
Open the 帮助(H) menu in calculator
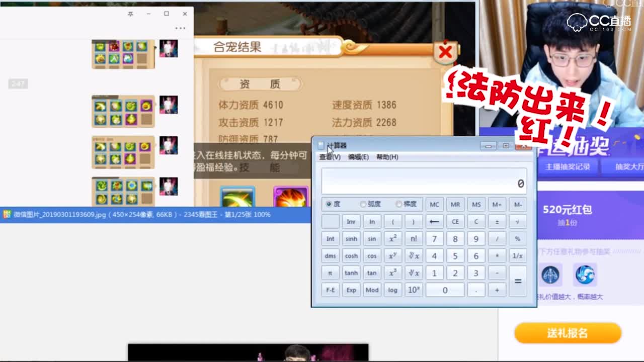click(386, 157)
